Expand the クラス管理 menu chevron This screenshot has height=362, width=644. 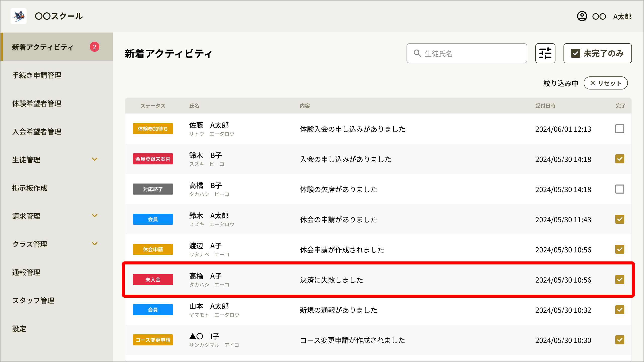(95, 244)
